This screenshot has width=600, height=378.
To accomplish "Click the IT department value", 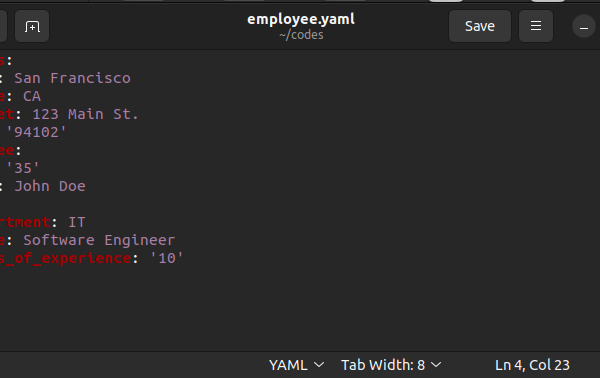I will [x=77, y=222].
